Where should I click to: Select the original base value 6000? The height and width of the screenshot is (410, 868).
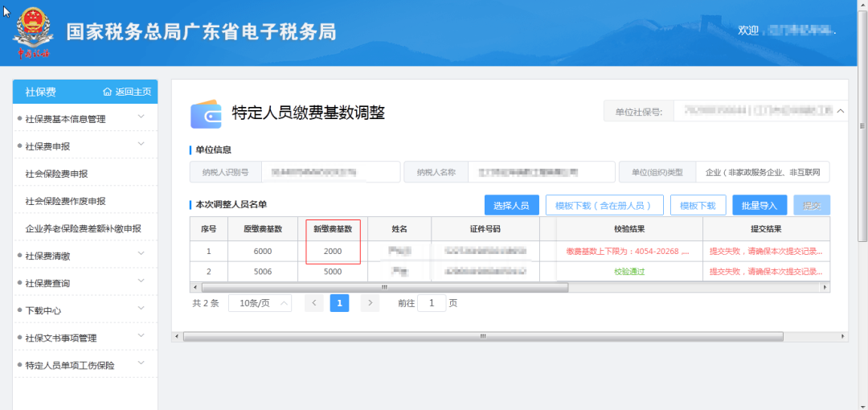(x=263, y=251)
